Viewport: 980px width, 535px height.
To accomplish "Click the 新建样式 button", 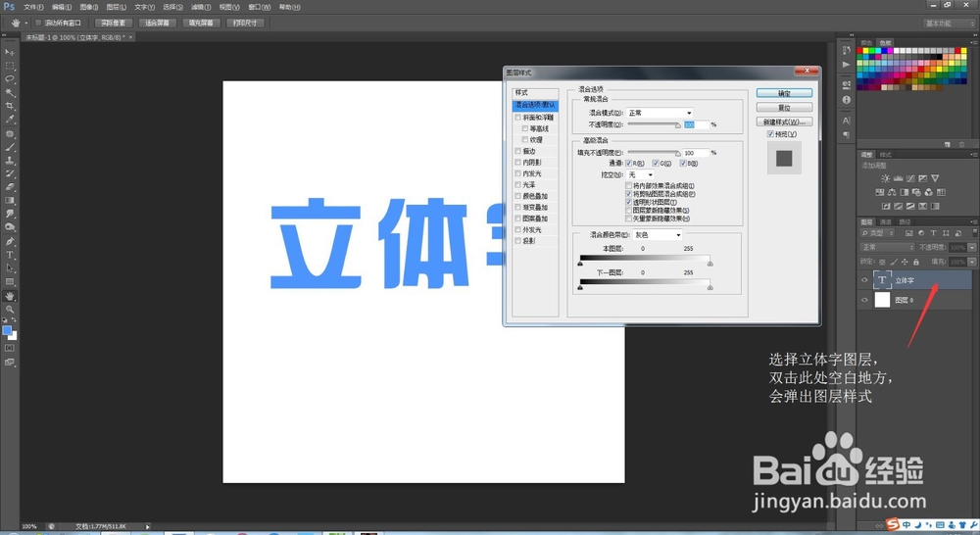I will click(784, 122).
